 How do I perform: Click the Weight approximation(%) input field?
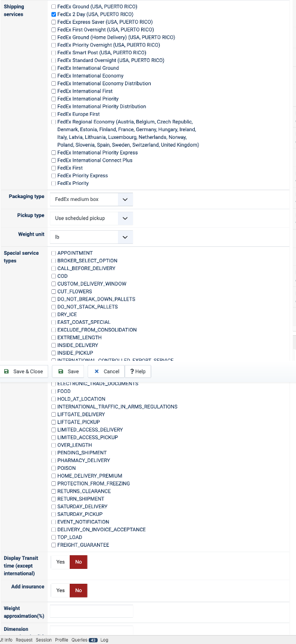click(x=92, y=611)
